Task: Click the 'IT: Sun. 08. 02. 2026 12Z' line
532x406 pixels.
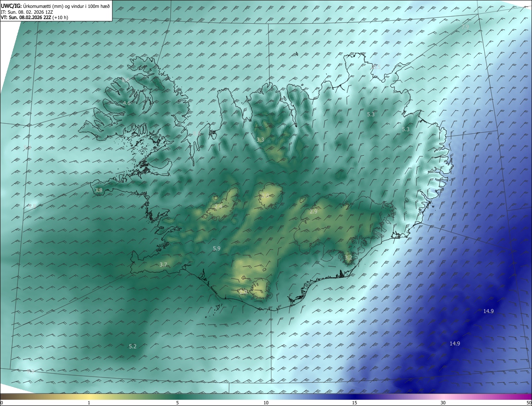Action: tap(27, 12)
